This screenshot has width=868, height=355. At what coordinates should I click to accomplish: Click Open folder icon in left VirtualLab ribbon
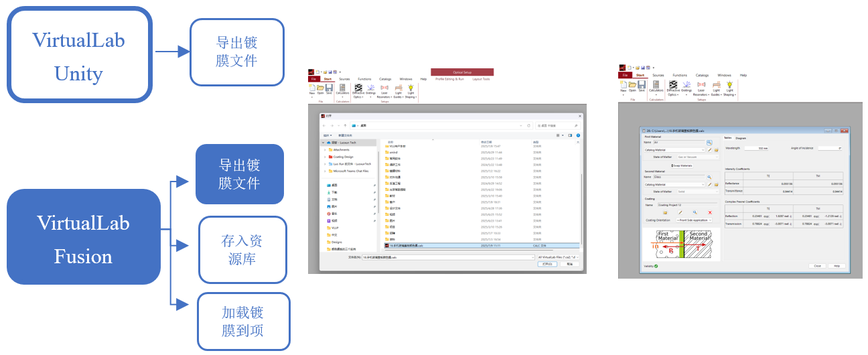(x=320, y=87)
